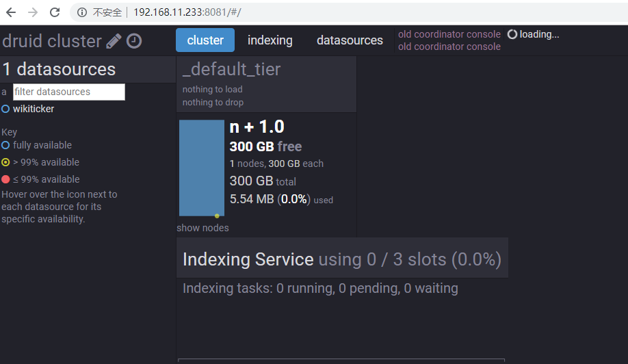Click the '5.54 MB (0.0%) used' value
Image resolution: width=628 pixels, height=364 pixels.
pos(281,199)
